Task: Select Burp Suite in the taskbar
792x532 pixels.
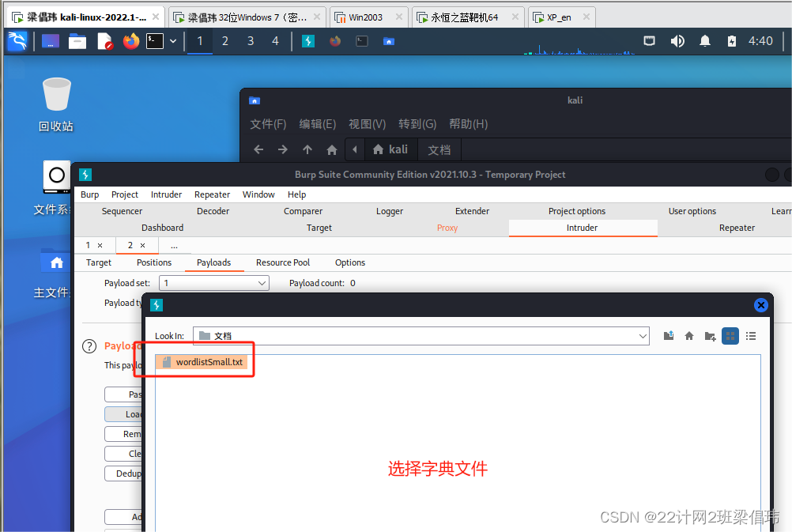Action: coord(308,41)
